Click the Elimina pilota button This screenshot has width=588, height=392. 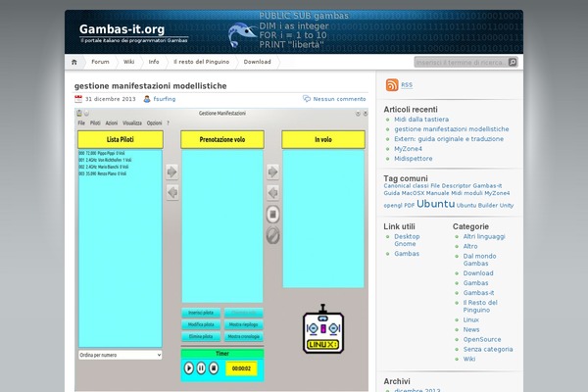(x=201, y=336)
